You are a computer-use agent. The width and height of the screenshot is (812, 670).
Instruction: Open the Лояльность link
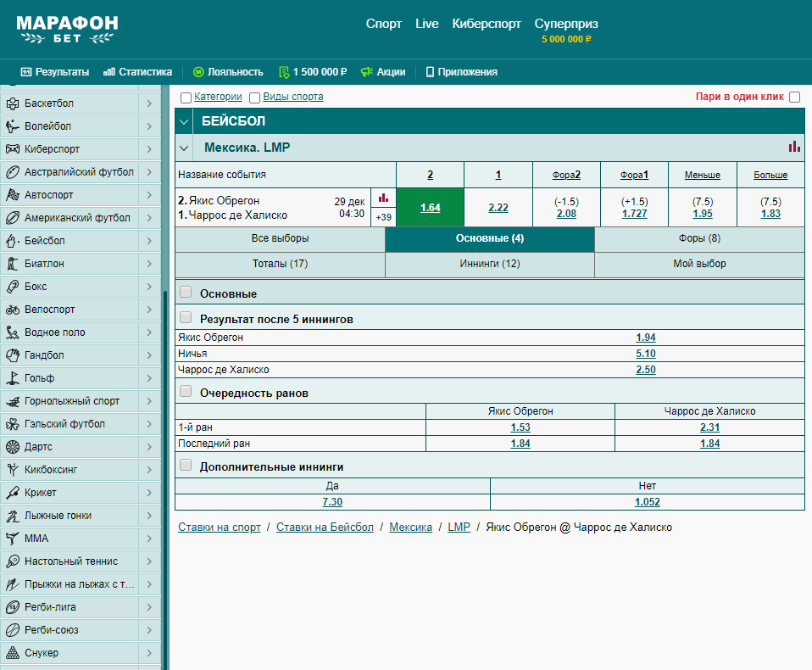tap(228, 72)
